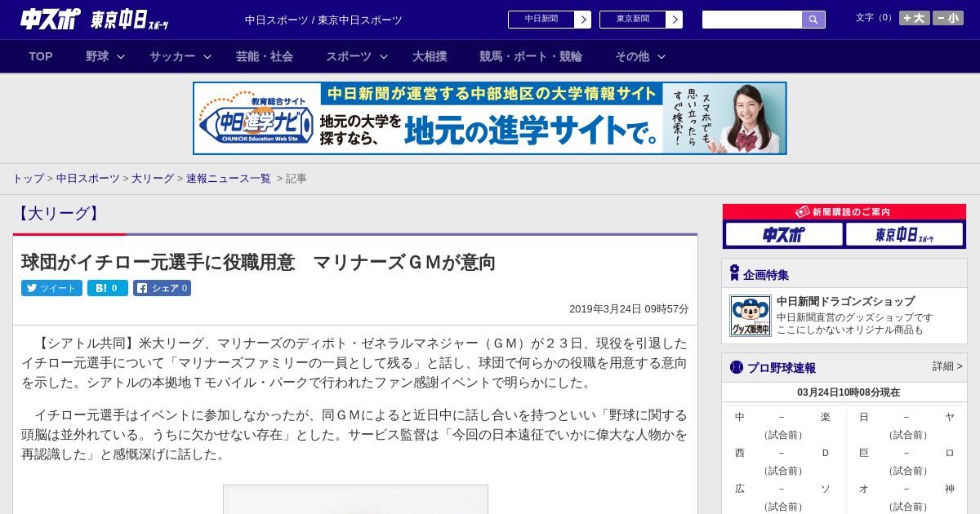Click the article photo below text
Viewport: 980px width, 514px height.
(x=355, y=499)
